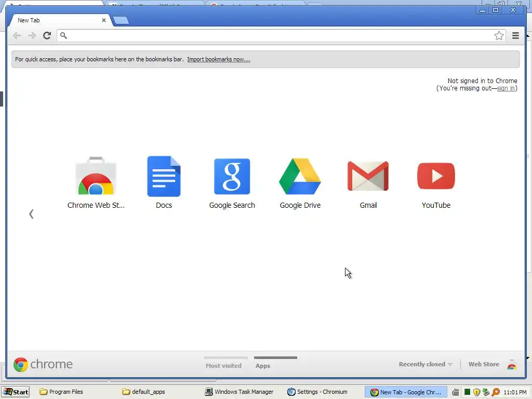Open the Chrome Web Store app
Screen dimensions: 532x399
click(x=96, y=182)
